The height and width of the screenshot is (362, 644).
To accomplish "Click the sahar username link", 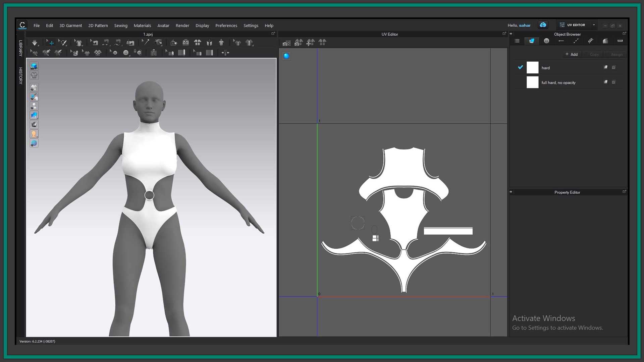I will (525, 25).
